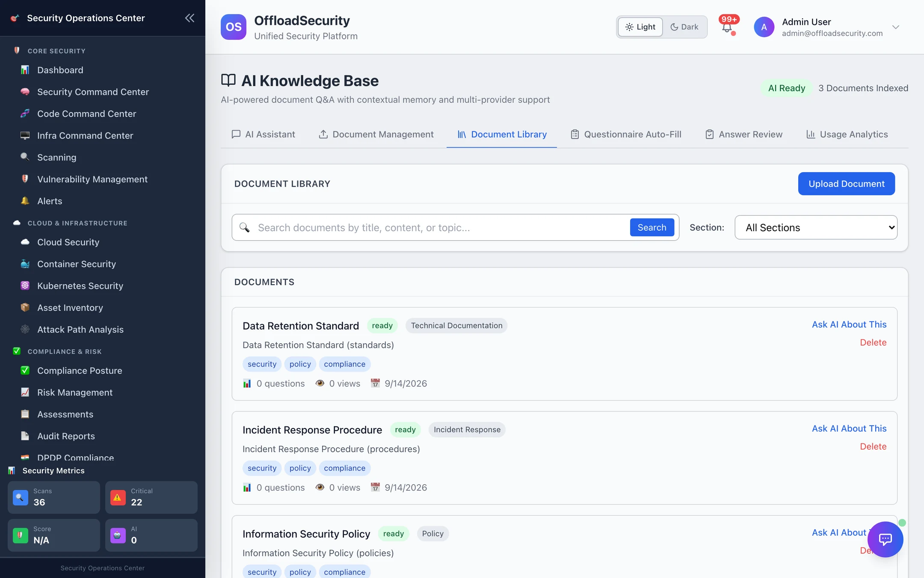This screenshot has width=924, height=578.
Task: Collapse the sidebar with double-chevron icon
Action: click(x=190, y=18)
